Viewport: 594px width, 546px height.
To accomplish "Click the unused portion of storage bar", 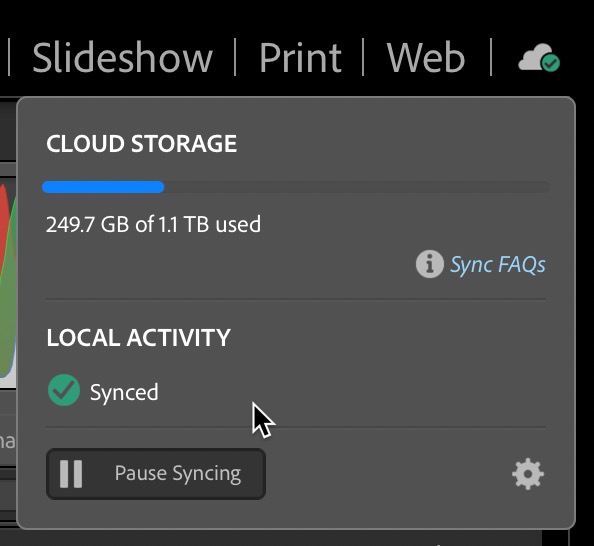I will tap(357, 187).
